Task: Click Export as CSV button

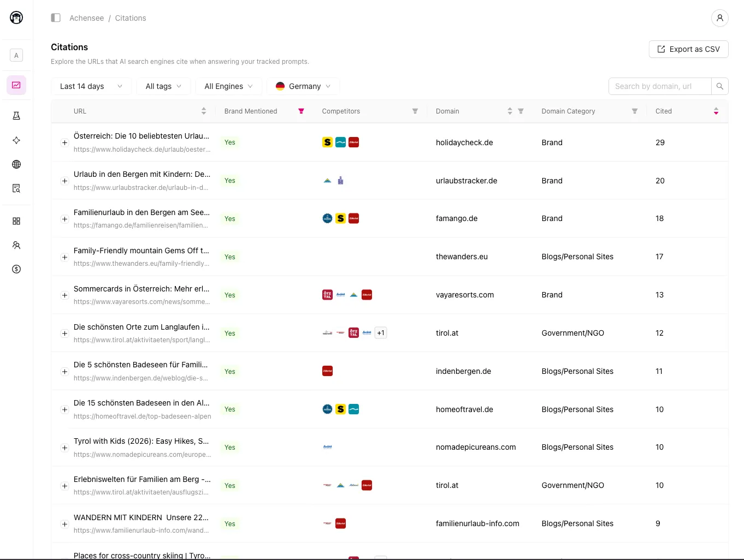Action: [688, 49]
